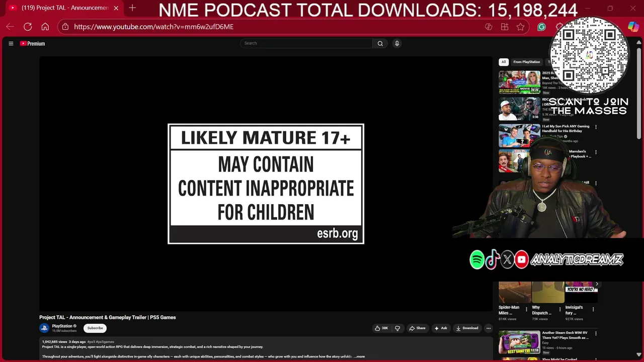Open options for Another Steam Deck WIN video

click(596, 333)
